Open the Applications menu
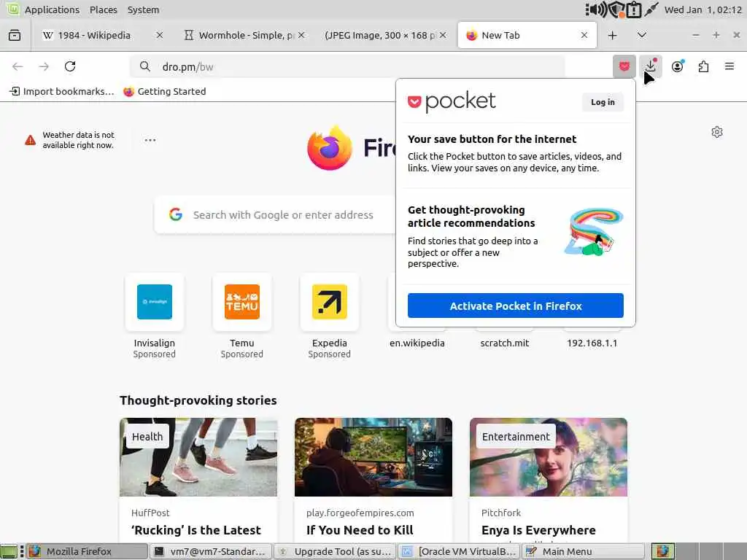This screenshot has width=747, height=560. [x=52, y=9]
